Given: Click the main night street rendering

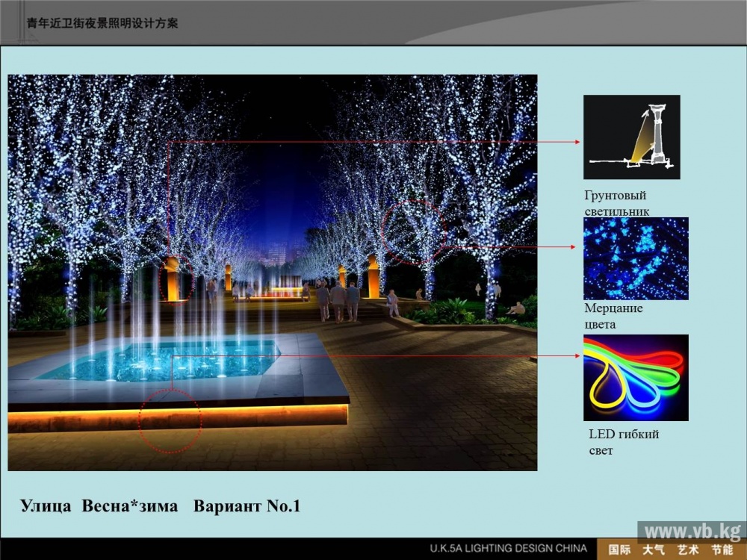Looking at the screenshot, I should 273,273.
